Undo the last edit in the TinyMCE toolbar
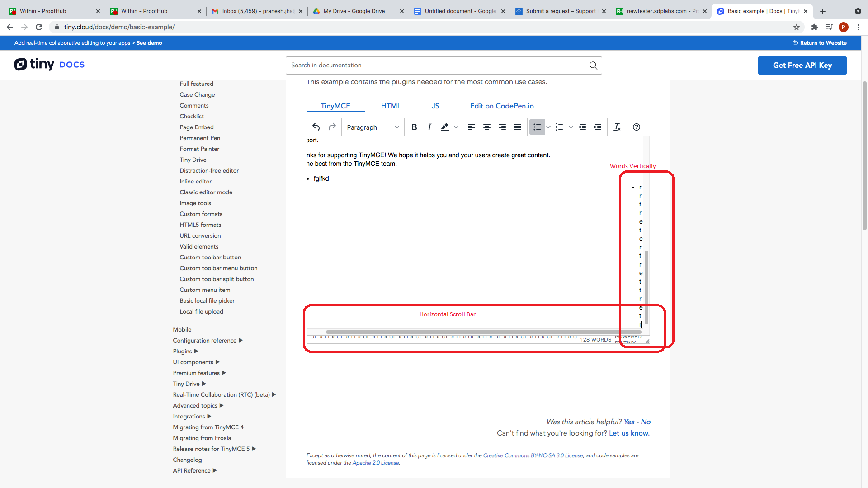Screen dimensions: 868x488 [316, 127]
